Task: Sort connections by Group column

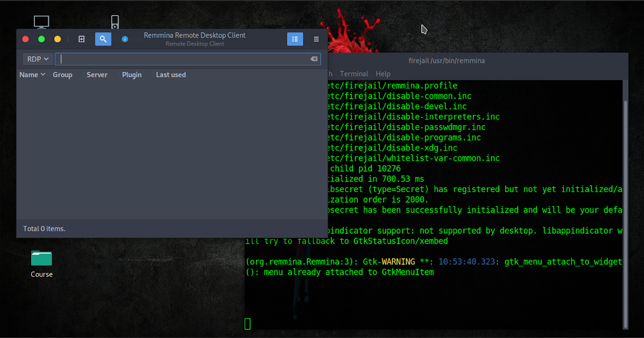Action: [62, 75]
